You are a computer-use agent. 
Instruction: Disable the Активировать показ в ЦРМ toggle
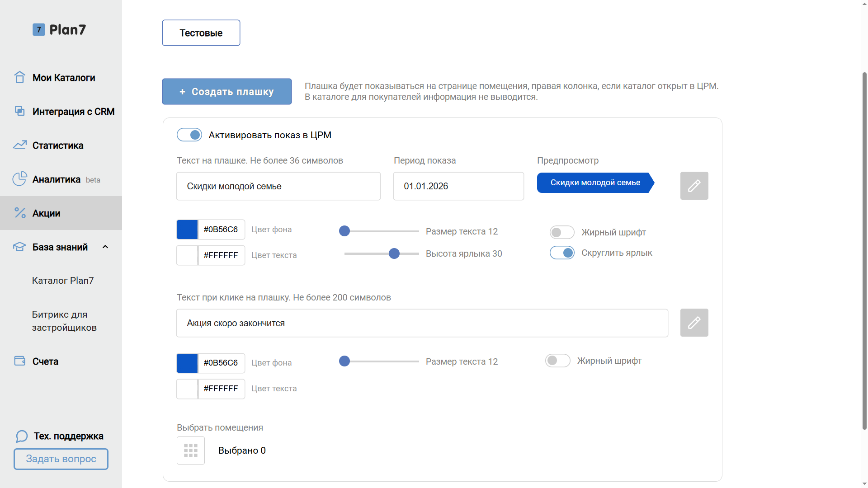tap(189, 135)
